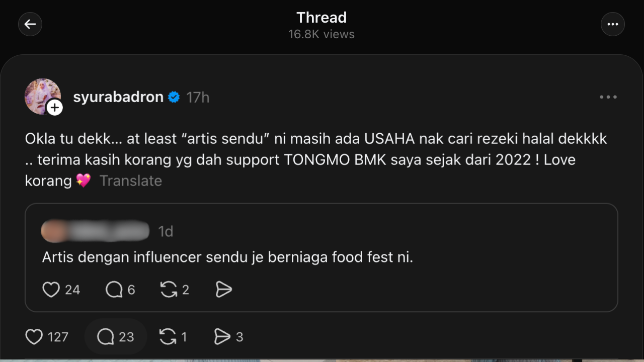Translate the post text
Viewport: 644px width, 362px height.
coord(131,181)
